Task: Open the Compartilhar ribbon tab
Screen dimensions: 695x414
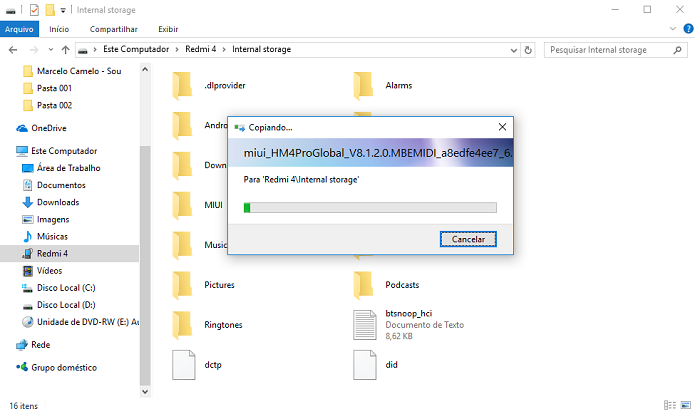Action: click(113, 29)
